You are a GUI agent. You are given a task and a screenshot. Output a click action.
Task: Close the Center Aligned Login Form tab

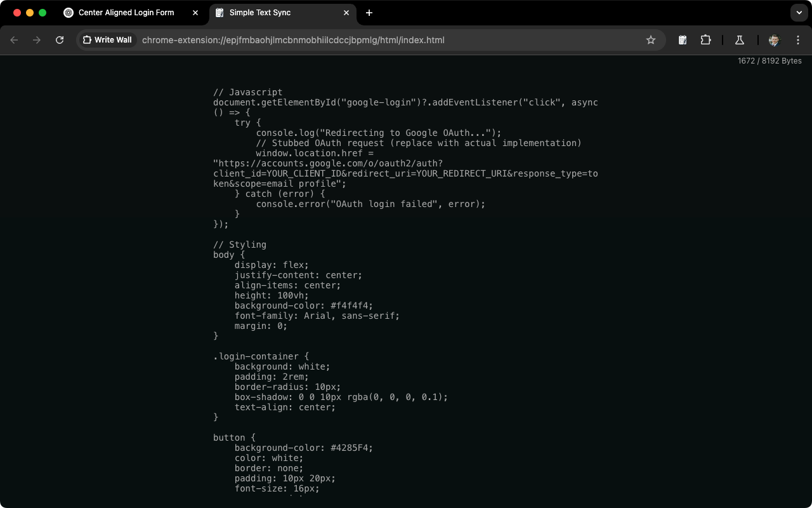pos(195,12)
